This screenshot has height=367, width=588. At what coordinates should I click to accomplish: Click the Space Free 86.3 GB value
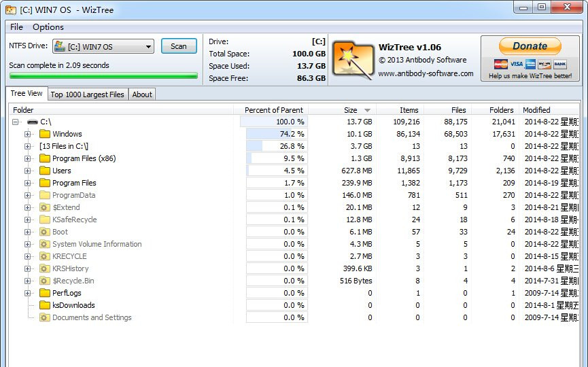311,78
